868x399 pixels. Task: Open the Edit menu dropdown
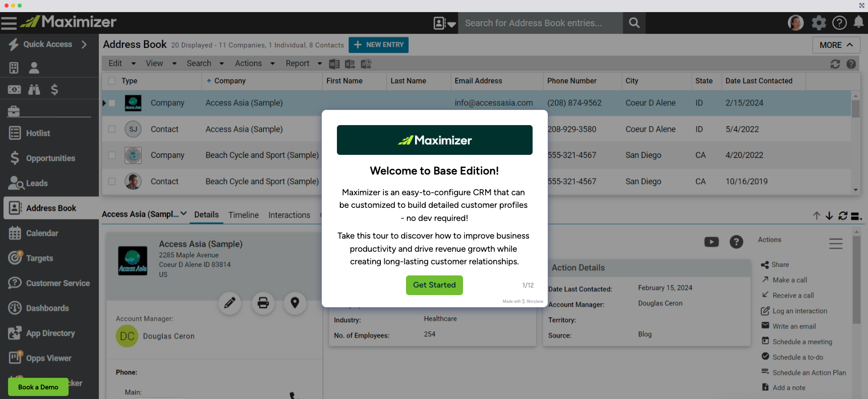point(122,64)
